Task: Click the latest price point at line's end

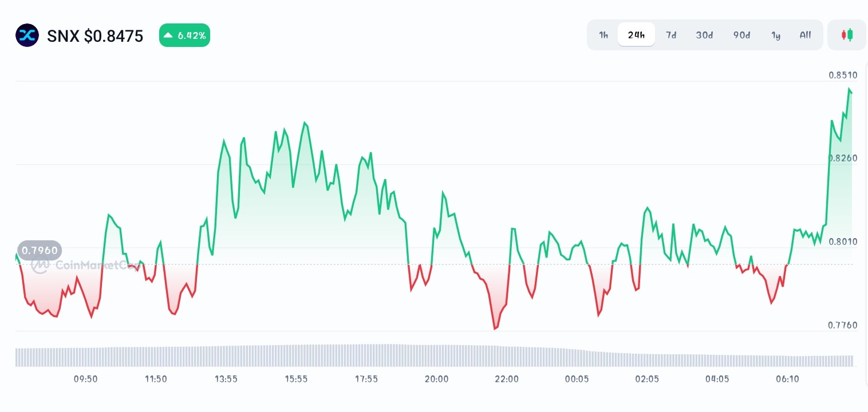Action: coord(851,92)
